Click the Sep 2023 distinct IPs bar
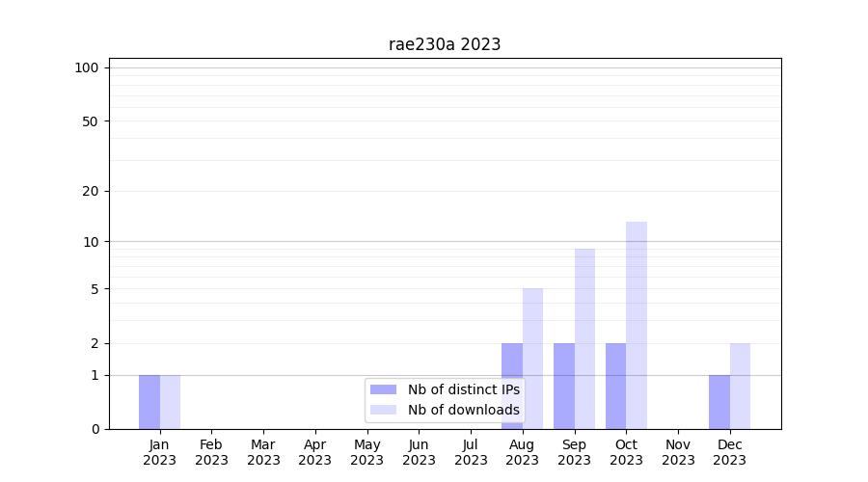The image size is (868, 482). [x=564, y=386]
